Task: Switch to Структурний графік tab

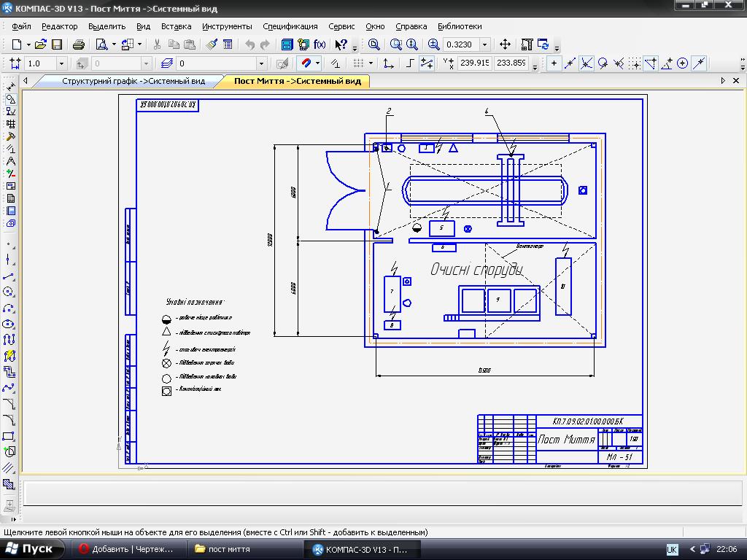Action: (133, 81)
